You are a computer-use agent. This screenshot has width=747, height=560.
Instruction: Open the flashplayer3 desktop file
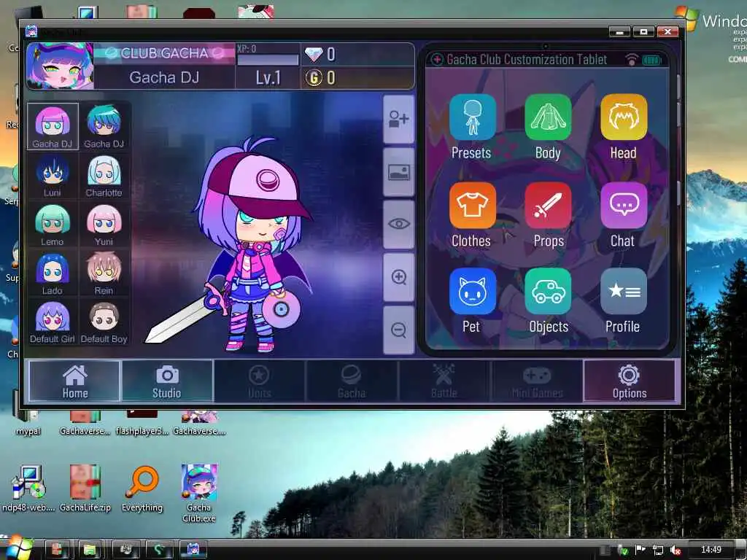[142, 424]
